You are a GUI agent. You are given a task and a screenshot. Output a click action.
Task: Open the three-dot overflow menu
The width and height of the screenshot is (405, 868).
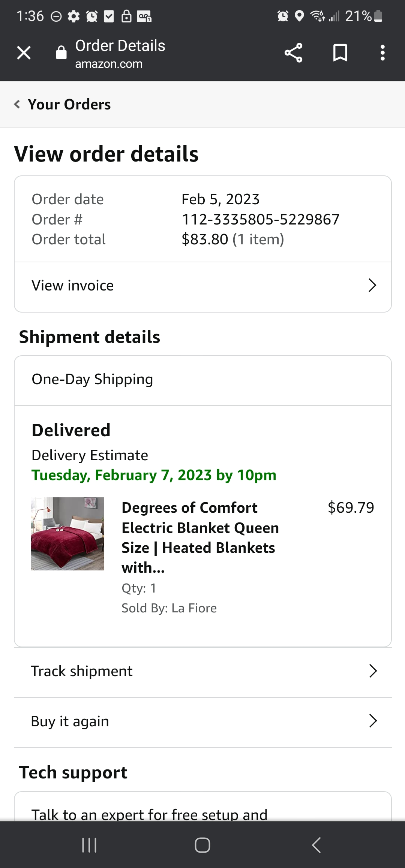point(382,53)
